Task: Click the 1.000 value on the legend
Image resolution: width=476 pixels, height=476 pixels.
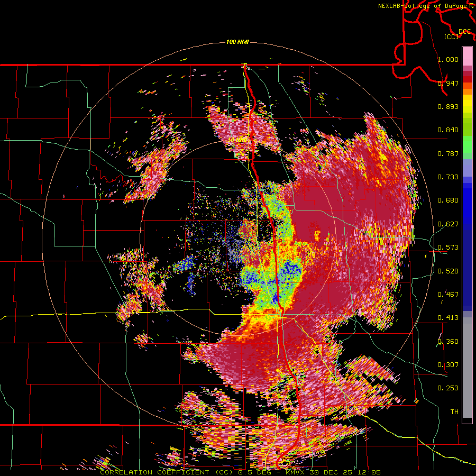Action: 448,59
